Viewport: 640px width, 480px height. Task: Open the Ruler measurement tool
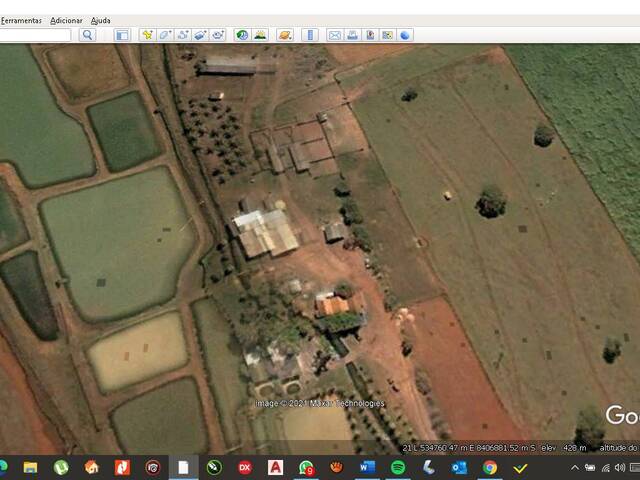[x=309, y=35]
